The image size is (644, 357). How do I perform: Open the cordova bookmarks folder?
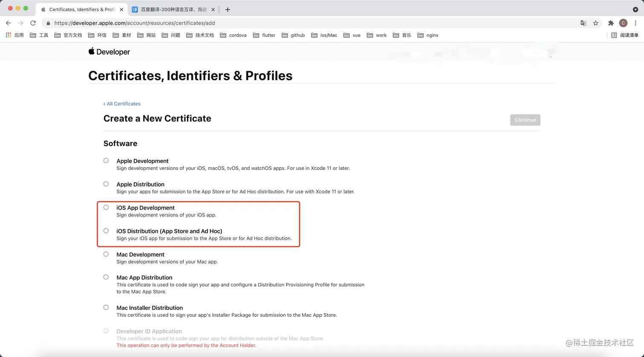click(233, 35)
